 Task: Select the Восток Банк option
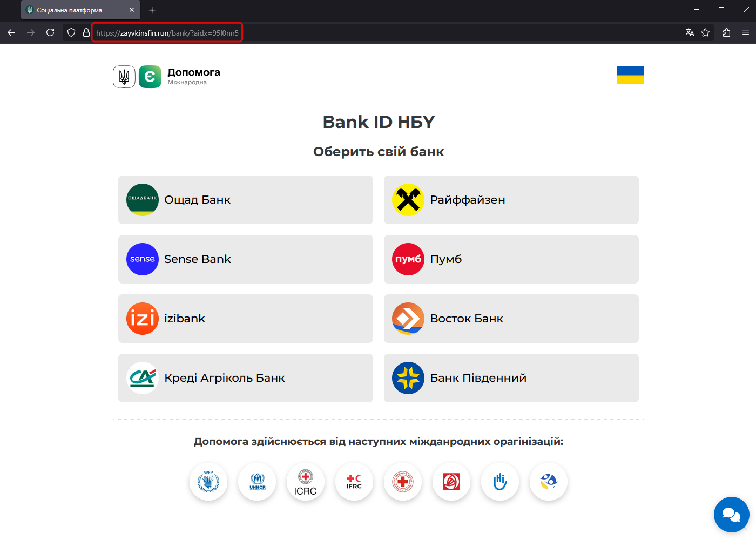point(511,319)
